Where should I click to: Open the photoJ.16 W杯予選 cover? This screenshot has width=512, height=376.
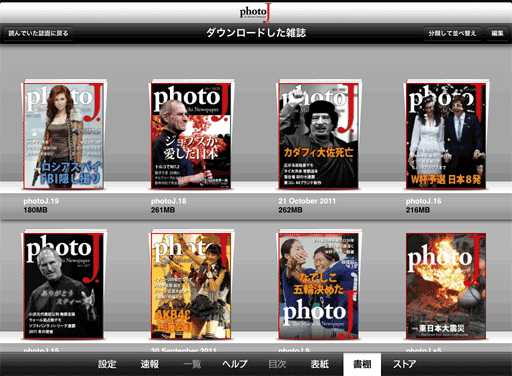coord(446,135)
